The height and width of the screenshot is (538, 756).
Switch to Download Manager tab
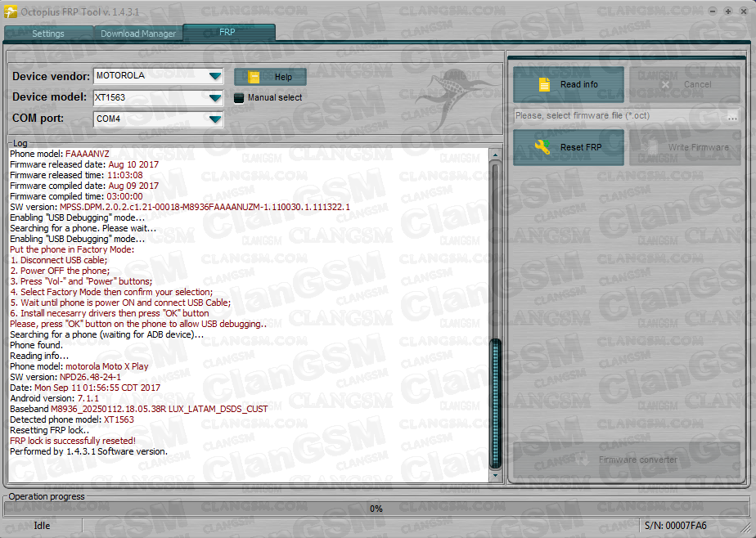138,34
